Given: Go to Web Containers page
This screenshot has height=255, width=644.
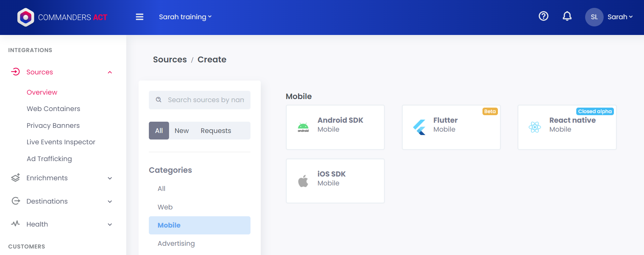Looking at the screenshot, I should [53, 109].
